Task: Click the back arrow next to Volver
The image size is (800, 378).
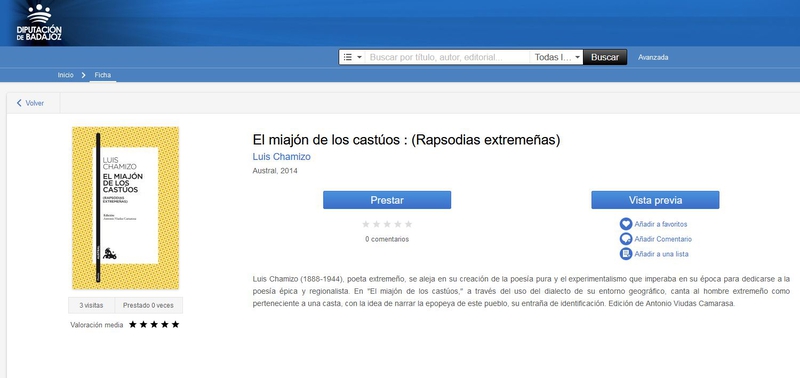Action: click(19, 103)
